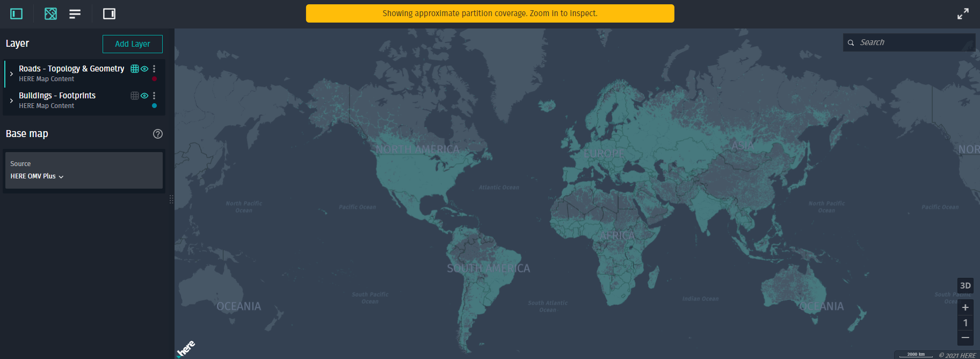Viewport: 980px width, 359px height.
Task: Click the Atlantic Ocean map label
Action: tap(499, 188)
